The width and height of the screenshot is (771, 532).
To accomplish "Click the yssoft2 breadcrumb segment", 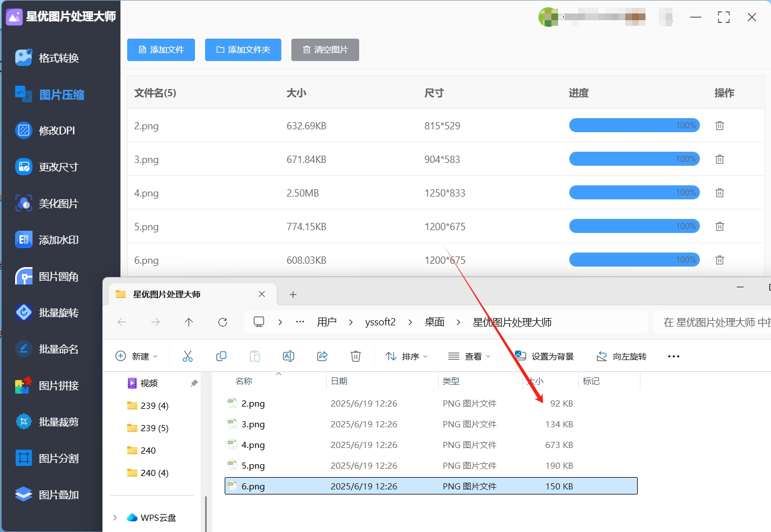I will tap(380, 322).
